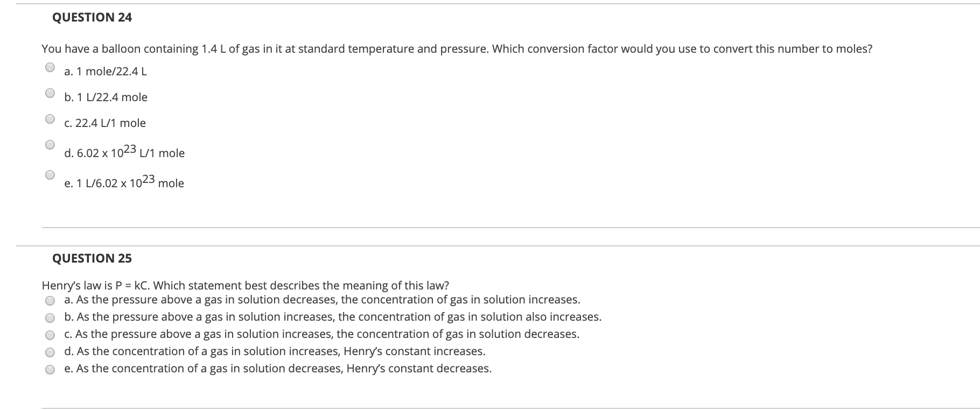Select option e. 1 L/6.02 x 10^23 mole
This screenshot has width=980, height=410.
pos(50,174)
